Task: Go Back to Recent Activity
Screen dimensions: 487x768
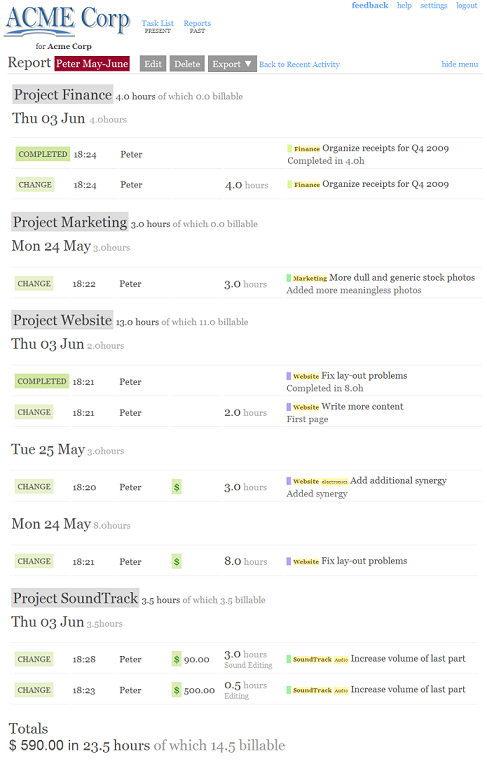Action: coord(299,64)
